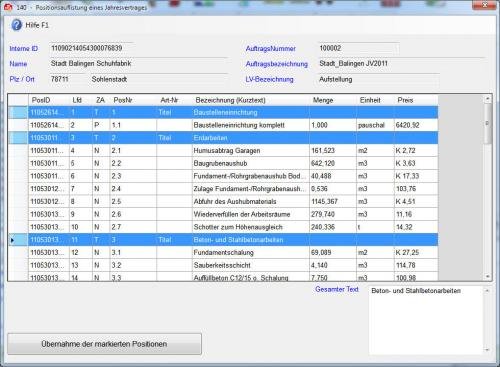Select Humusabtrag Garagen row
This screenshot has height=367, width=500.
[x=233, y=151]
